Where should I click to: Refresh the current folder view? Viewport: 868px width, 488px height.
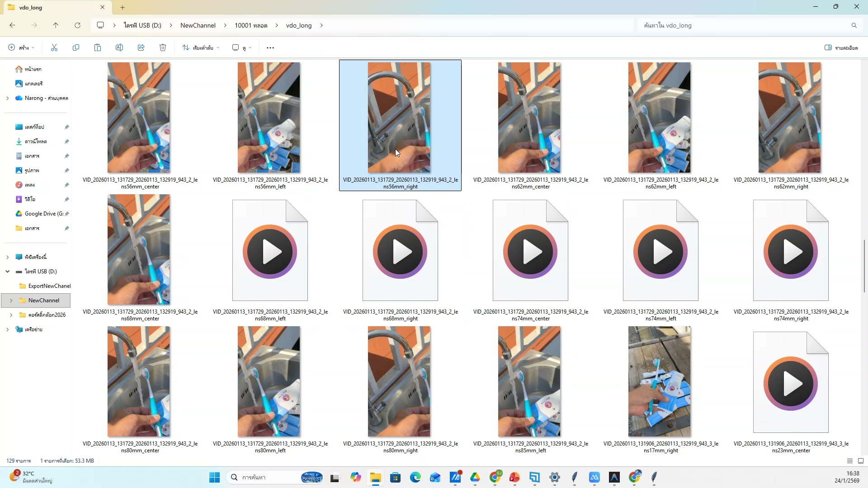tap(77, 25)
